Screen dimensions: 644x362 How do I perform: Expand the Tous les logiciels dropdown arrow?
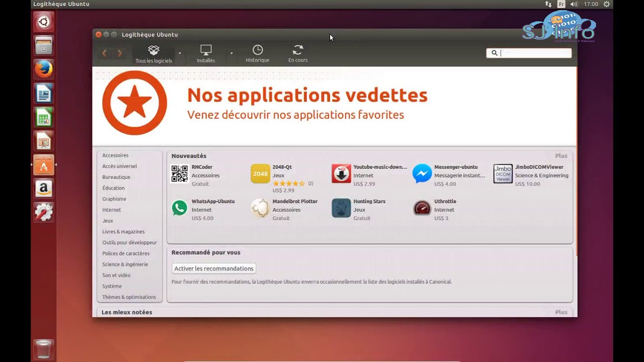click(x=180, y=53)
